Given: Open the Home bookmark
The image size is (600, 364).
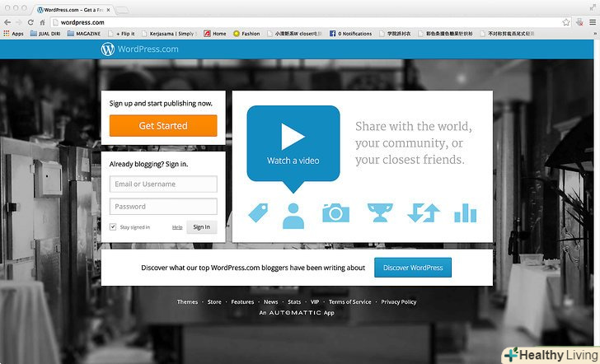Looking at the screenshot, I should pos(214,34).
